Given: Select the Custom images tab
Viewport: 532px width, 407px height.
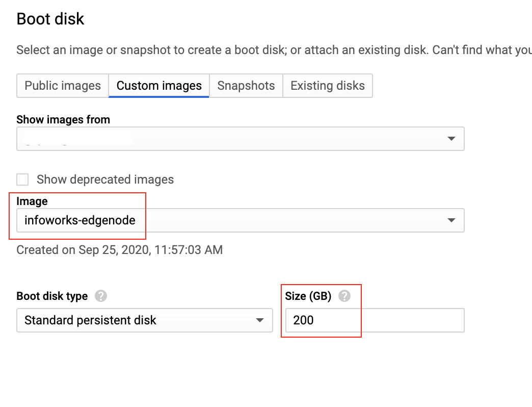Looking at the screenshot, I should [x=159, y=86].
